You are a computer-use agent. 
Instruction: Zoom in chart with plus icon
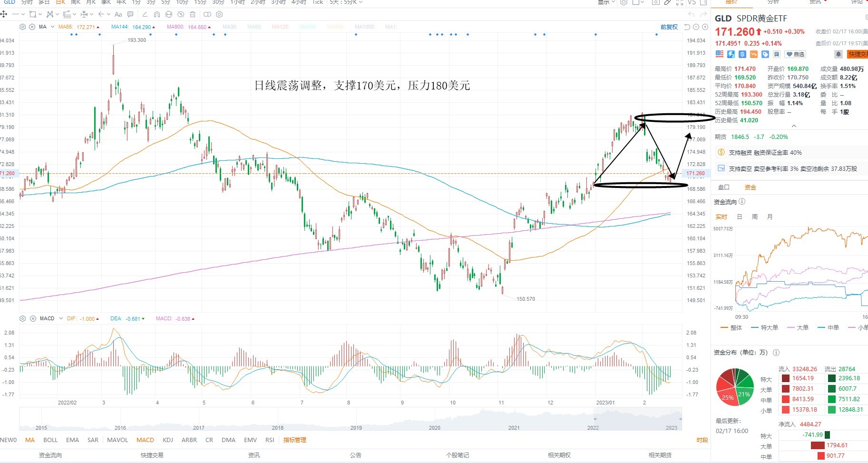tap(705, 27)
